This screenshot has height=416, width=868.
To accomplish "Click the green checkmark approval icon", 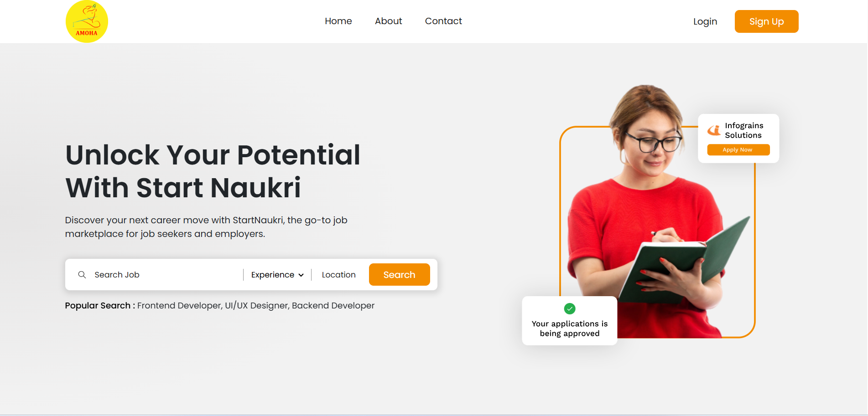I will [570, 309].
